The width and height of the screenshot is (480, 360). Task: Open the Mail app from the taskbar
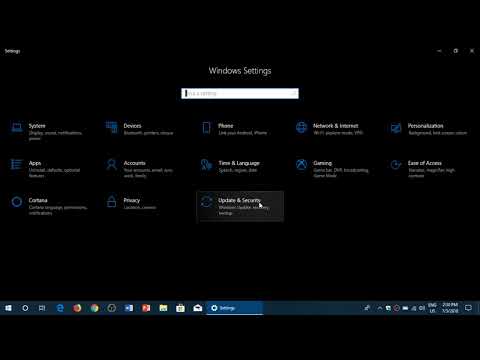click(198, 308)
